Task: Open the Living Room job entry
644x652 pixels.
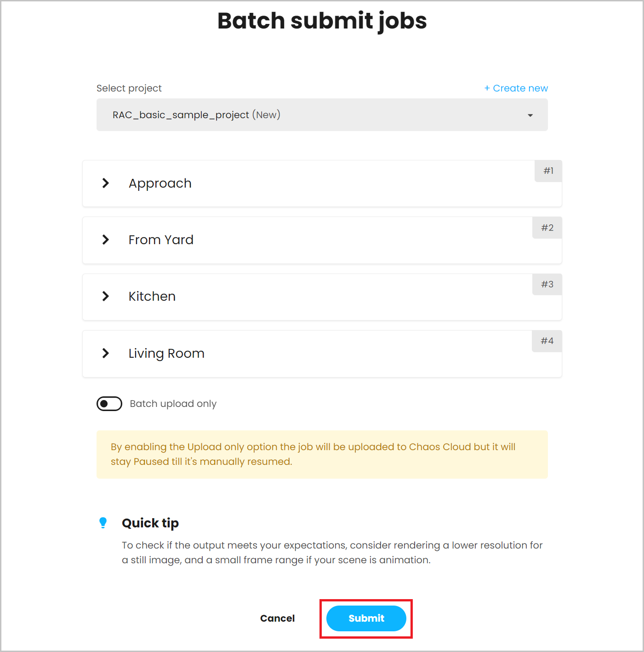Action: pyautogui.click(x=322, y=354)
